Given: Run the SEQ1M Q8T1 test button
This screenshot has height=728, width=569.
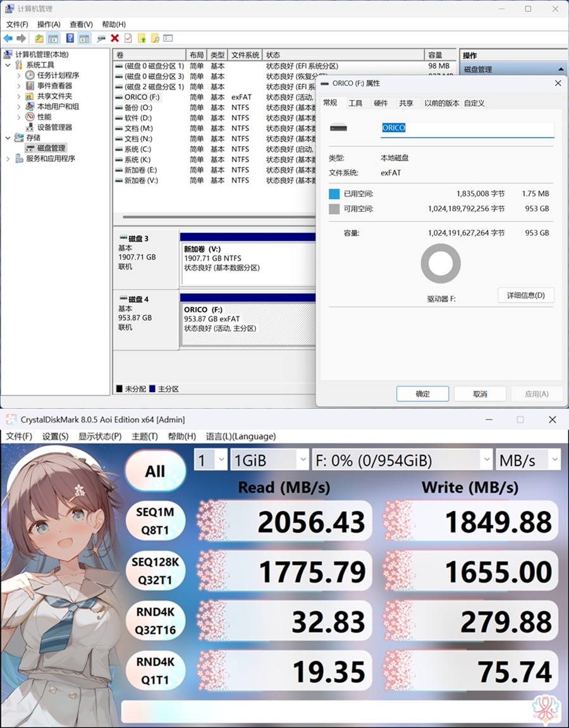Looking at the screenshot, I should (155, 521).
